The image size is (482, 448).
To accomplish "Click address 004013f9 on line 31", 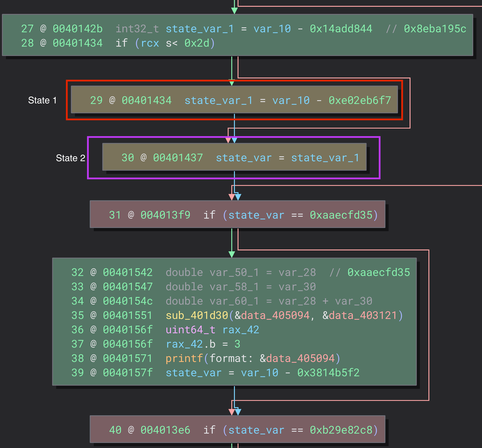I will point(165,215).
